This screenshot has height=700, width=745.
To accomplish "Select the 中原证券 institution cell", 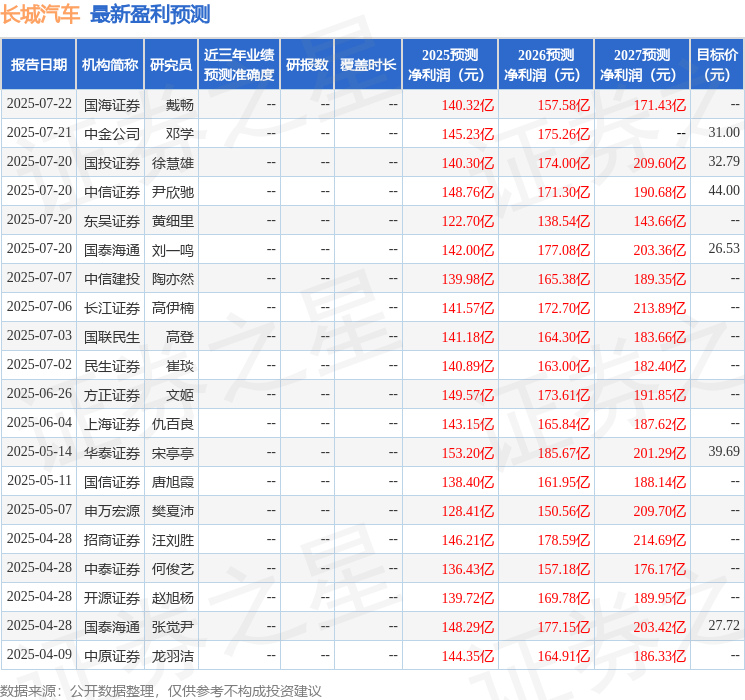I will 112,656.
